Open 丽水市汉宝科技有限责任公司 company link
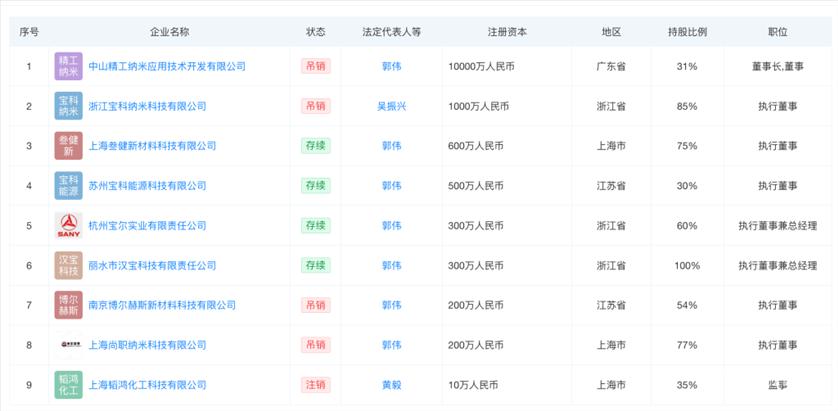838x411 pixels. [152, 265]
